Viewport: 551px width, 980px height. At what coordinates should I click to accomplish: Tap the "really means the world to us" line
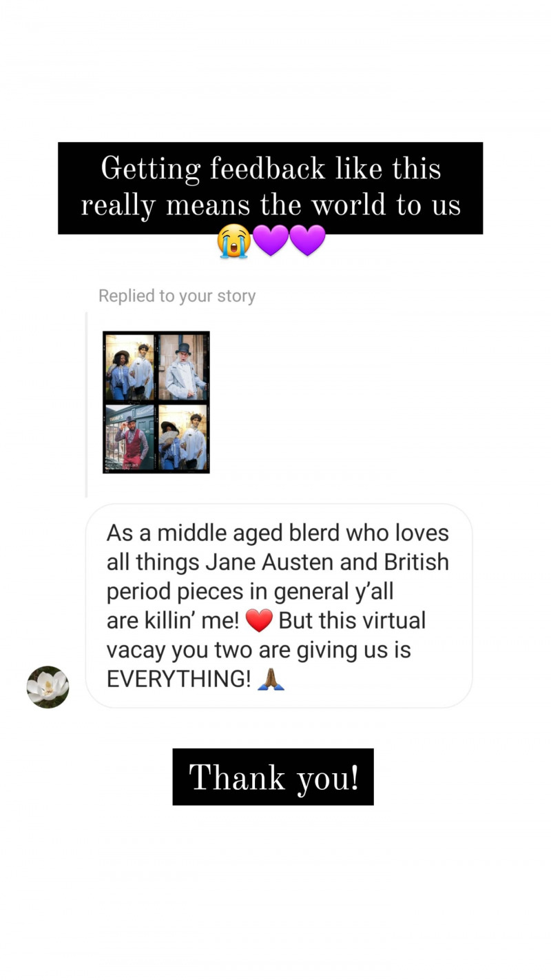(271, 205)
